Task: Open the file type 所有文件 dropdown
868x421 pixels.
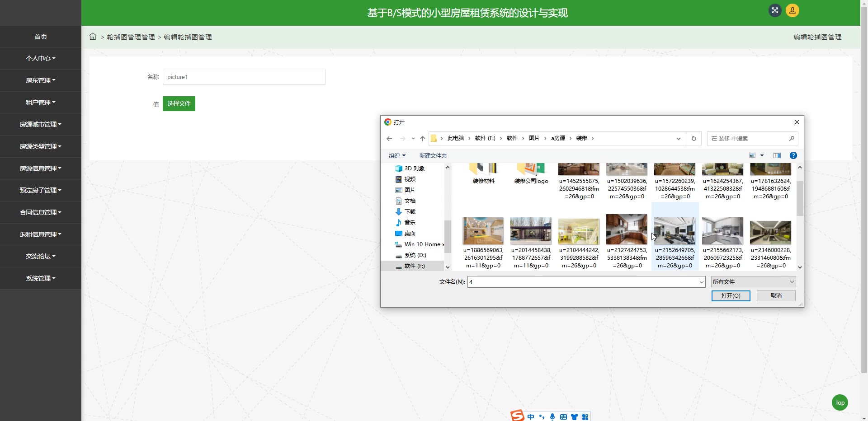Action: pos(753,282)
